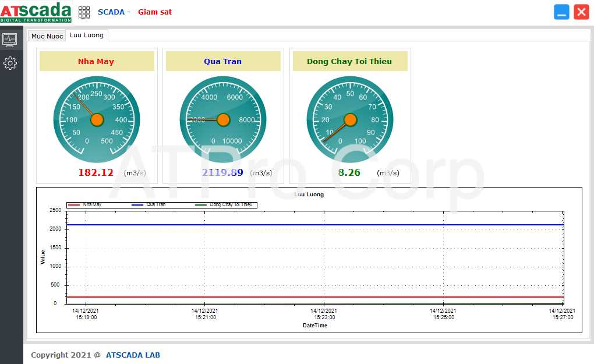Select the Luu Luong tab
Screen dimensions: 594x364
click(86, 35)
